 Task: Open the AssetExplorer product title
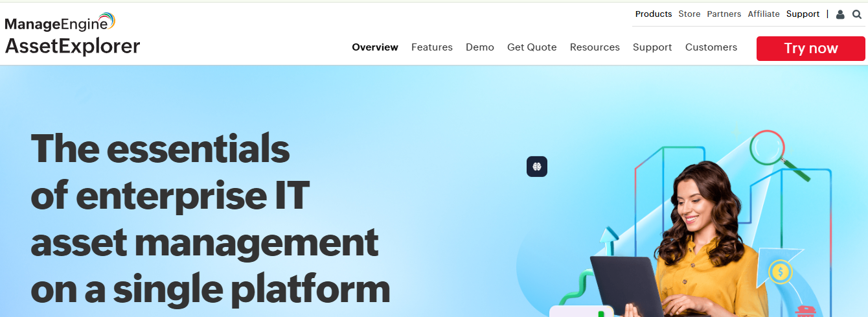(73, 46)
